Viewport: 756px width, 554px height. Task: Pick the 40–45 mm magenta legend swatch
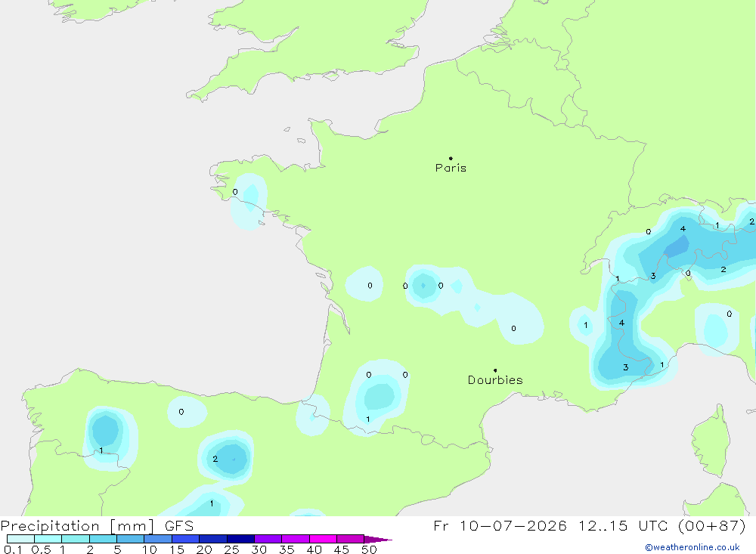pos(323,539)
